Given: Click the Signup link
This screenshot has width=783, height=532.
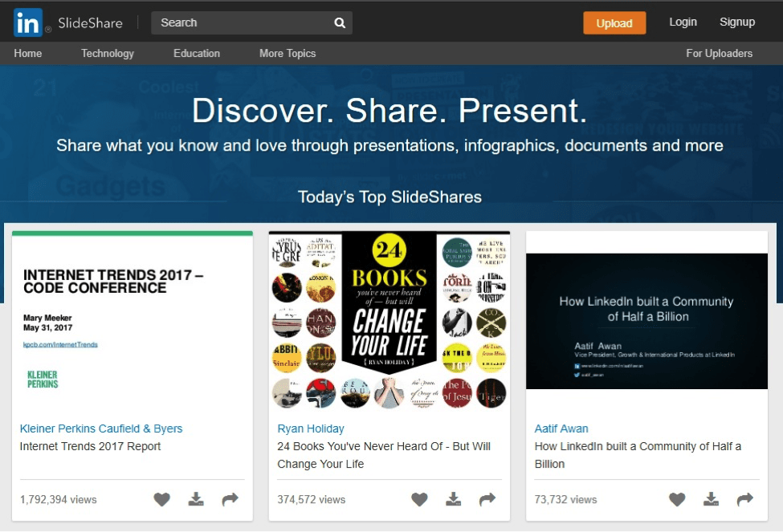Looking at the screenshot, I should click(736, 22).
